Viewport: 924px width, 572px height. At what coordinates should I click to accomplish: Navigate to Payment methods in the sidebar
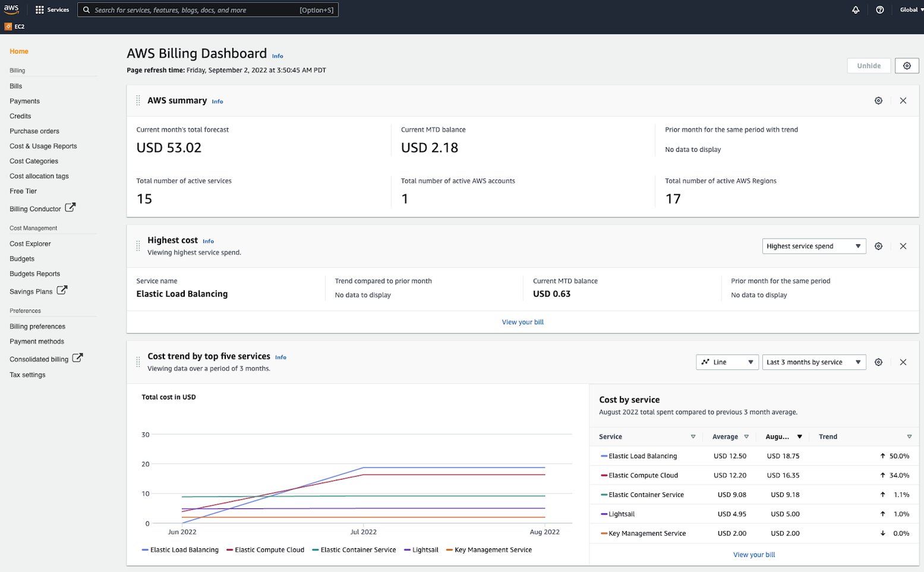tap(37, 341)
